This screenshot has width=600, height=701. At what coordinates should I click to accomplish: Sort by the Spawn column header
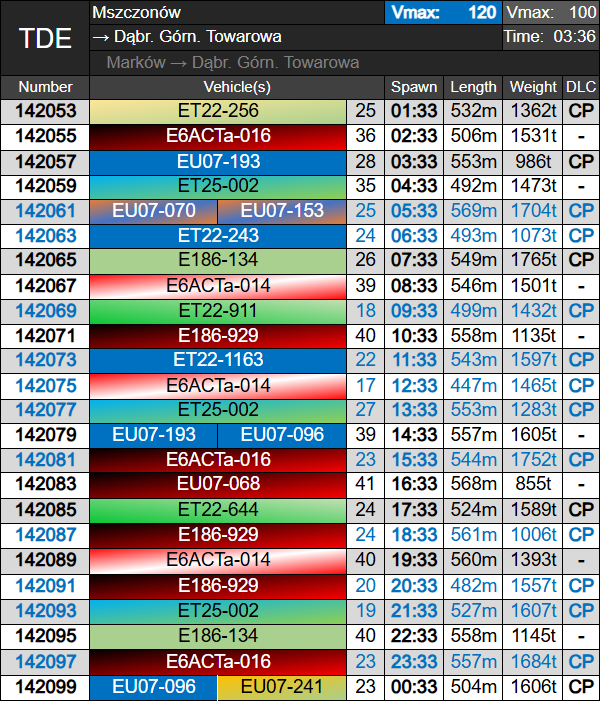(413, 87)
